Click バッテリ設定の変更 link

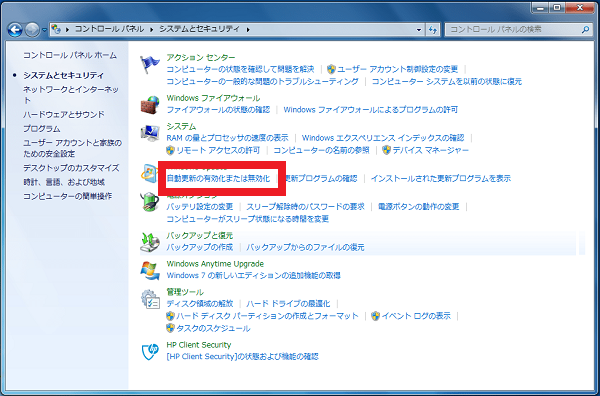(x=200, y=207)
